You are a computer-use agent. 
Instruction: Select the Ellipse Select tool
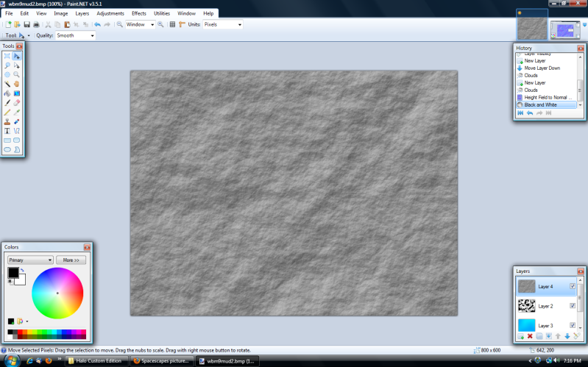pos(7,74)
